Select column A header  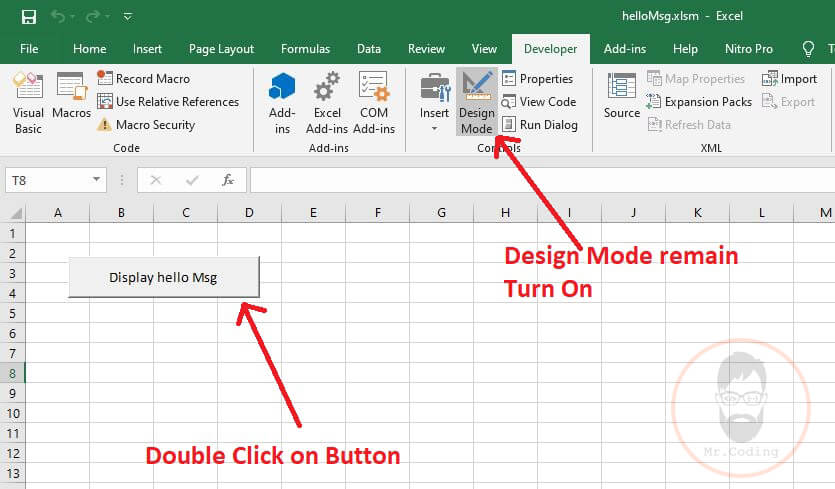click(58, 213)
